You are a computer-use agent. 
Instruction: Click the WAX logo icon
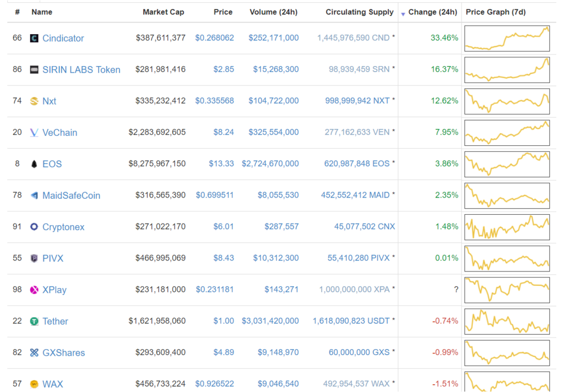[34, 384]
